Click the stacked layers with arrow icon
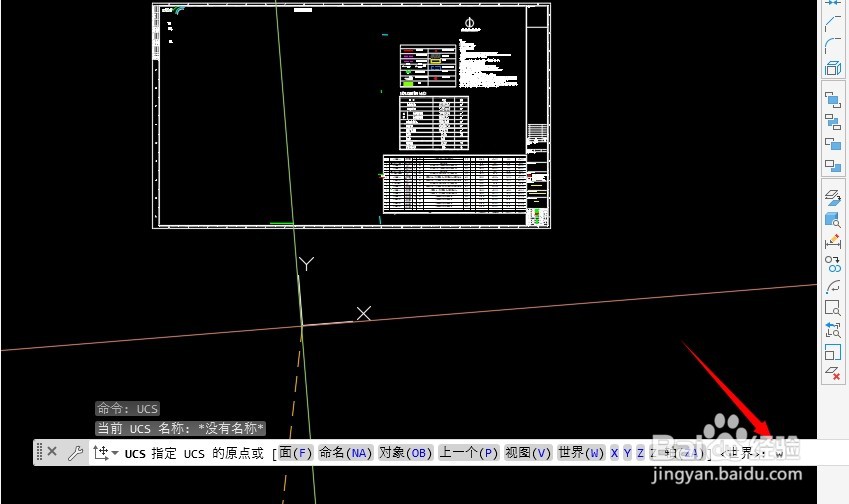The height and width of the screenshot is (504, 849). point(833,197)
